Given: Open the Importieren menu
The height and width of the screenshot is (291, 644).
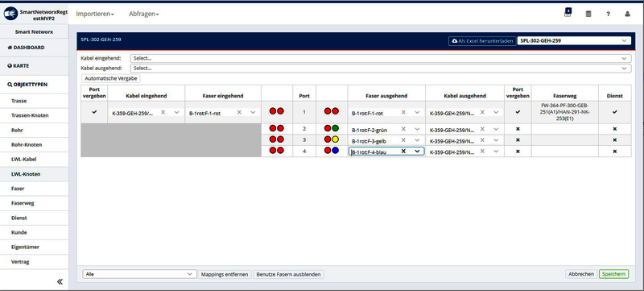Looking at the screenshot, I should click(94, 14).
